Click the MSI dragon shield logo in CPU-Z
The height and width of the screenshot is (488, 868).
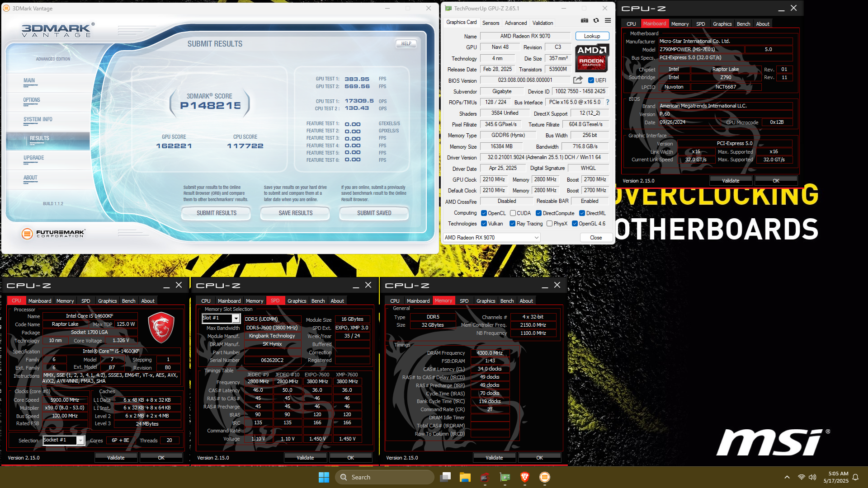[x=161, y=327]
